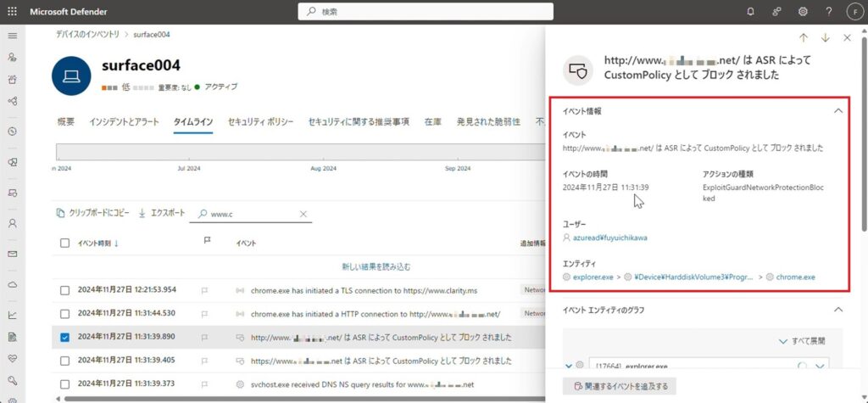Tick the select-all checkbox in table header
The image size is (868, 403).
[64, 243]
